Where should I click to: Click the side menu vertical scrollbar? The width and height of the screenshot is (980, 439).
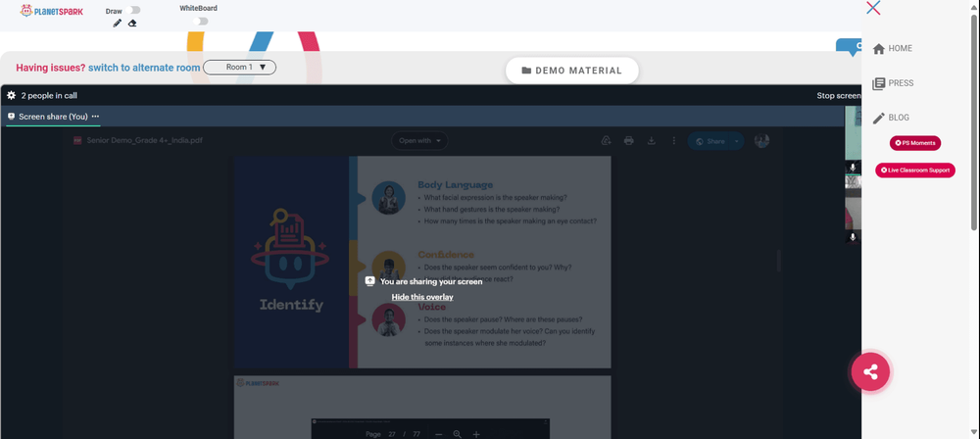tap(974, 122)
